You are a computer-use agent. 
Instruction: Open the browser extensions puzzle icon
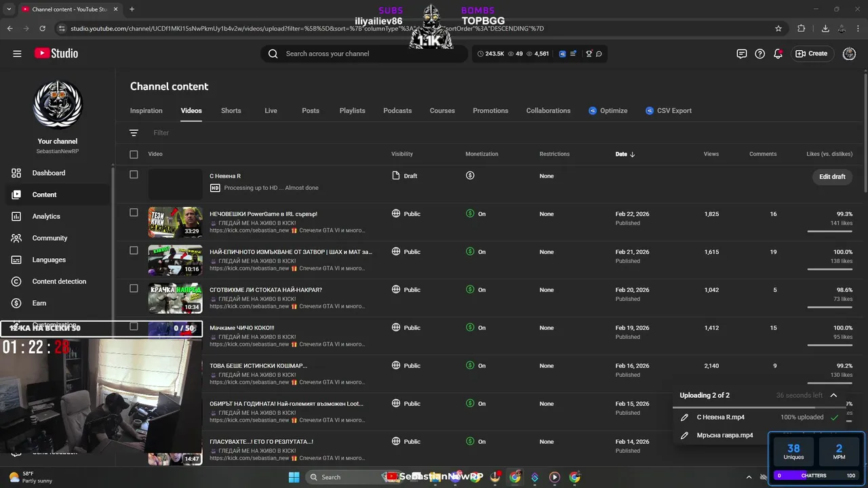(x=802, y=28)
